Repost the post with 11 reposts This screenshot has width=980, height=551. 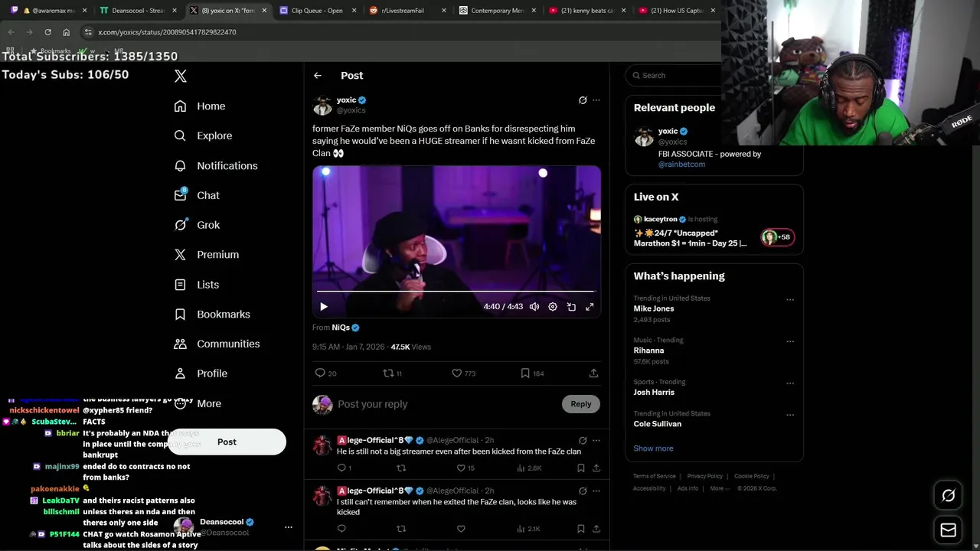(388, 373)
